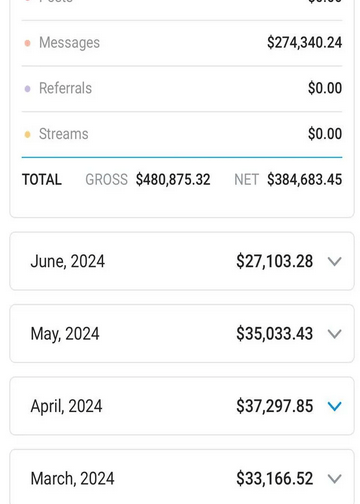Click the TOTAL label

(x=42, y=180)
